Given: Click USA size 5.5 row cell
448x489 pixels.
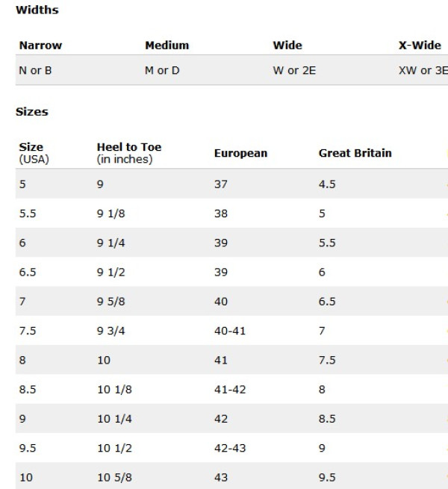Looking at the screenshot, I should click(28, 214).
